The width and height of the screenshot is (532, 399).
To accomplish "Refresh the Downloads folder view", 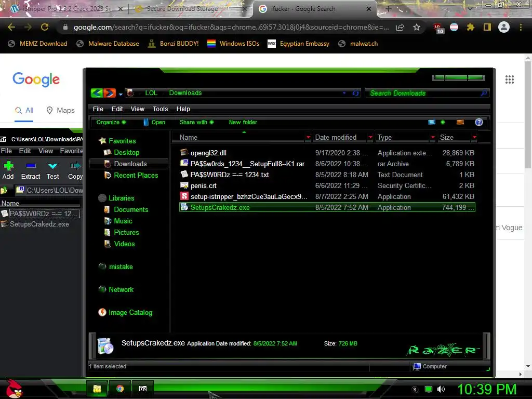I will coord(355,93).
